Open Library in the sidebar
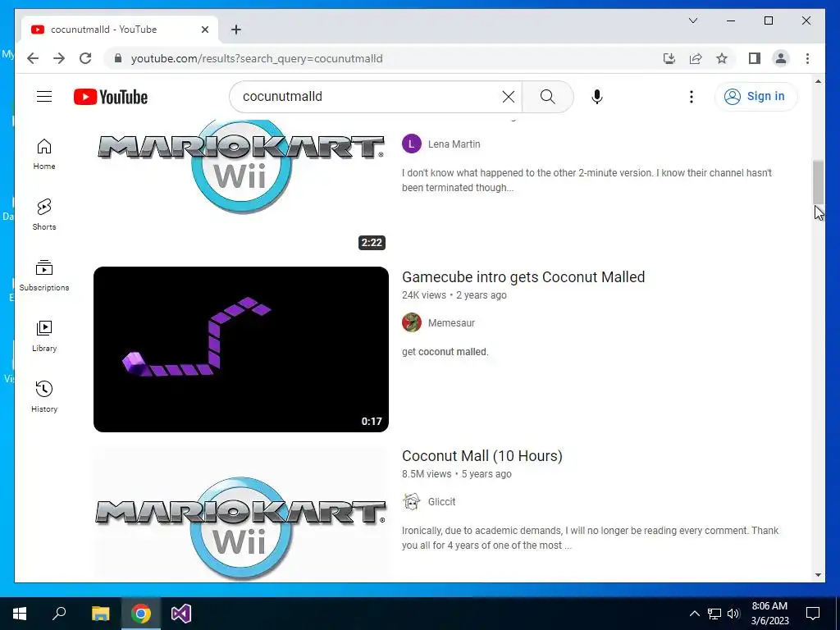This screenshot has width=840, height=630. coord(44,336)
